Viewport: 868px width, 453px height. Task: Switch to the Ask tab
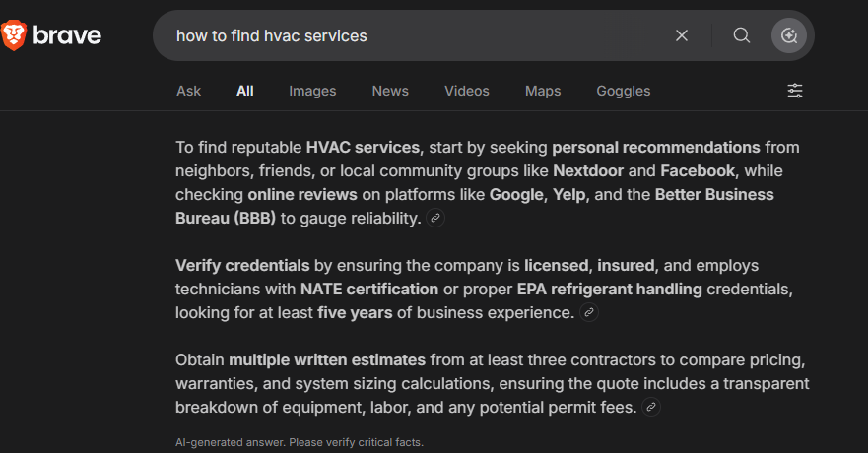tap(189, 91)
